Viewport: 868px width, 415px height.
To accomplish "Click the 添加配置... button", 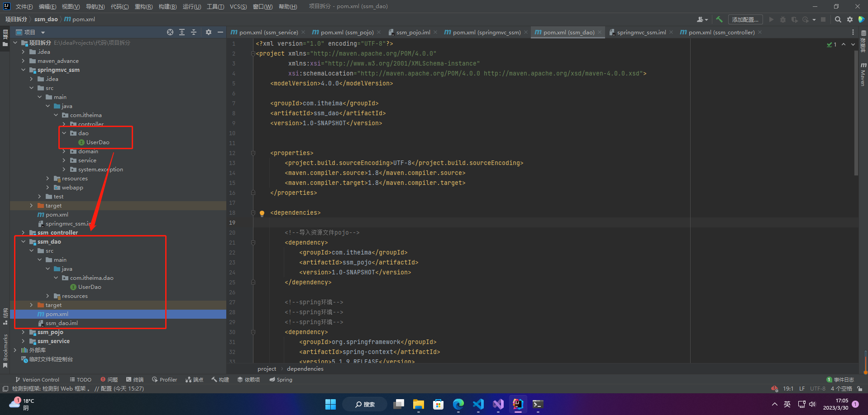I will pos(745,19).
